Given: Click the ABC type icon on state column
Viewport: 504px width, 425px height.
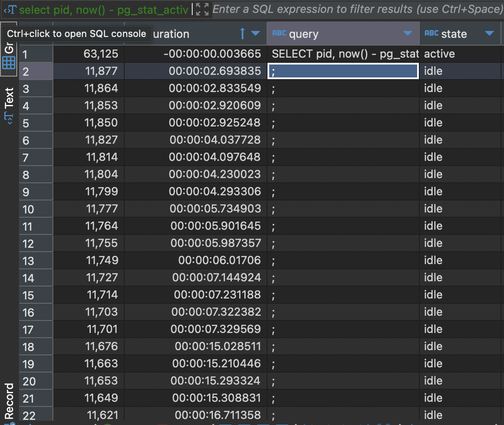Looking at the screenshot, I should point(431,34).
